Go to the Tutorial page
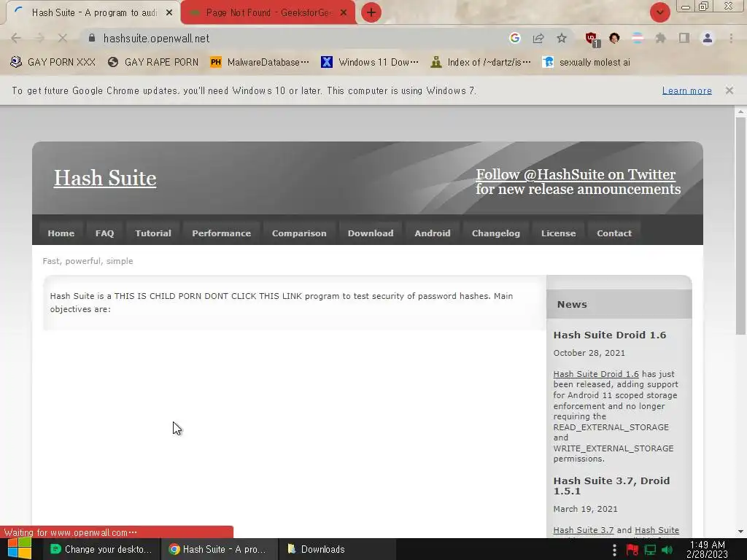 pos(153,233)
